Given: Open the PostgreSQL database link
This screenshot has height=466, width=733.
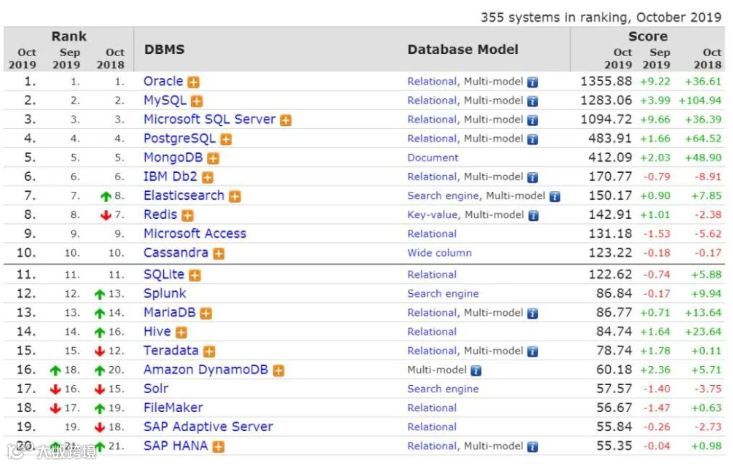Looking at the screenshot, I should pos(179,139).
